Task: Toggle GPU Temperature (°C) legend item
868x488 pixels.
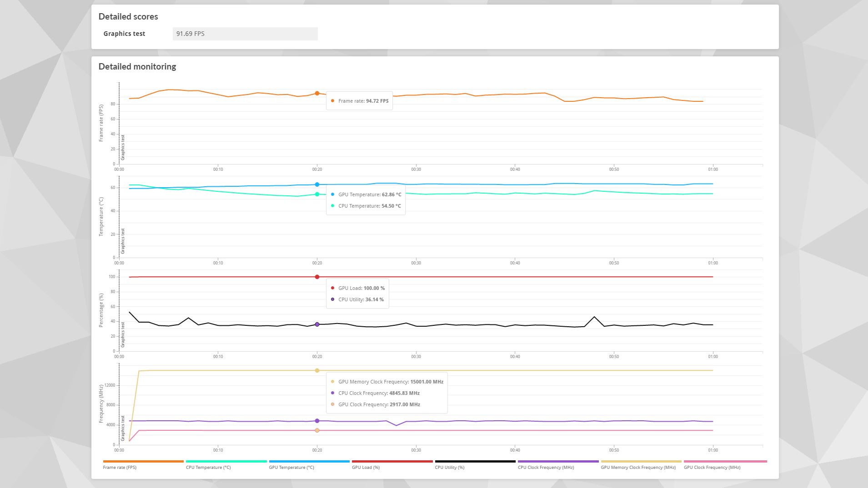Action: (291, 467)
